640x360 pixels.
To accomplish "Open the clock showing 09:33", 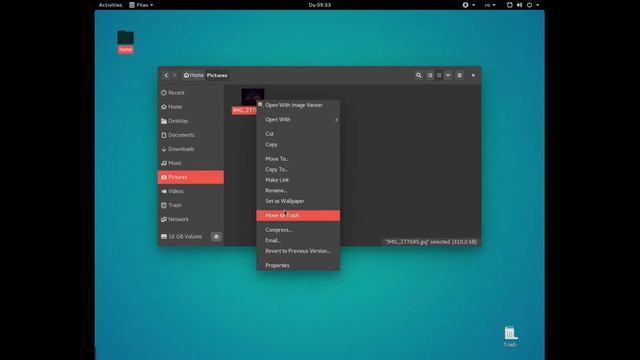I will coord(320,5).
